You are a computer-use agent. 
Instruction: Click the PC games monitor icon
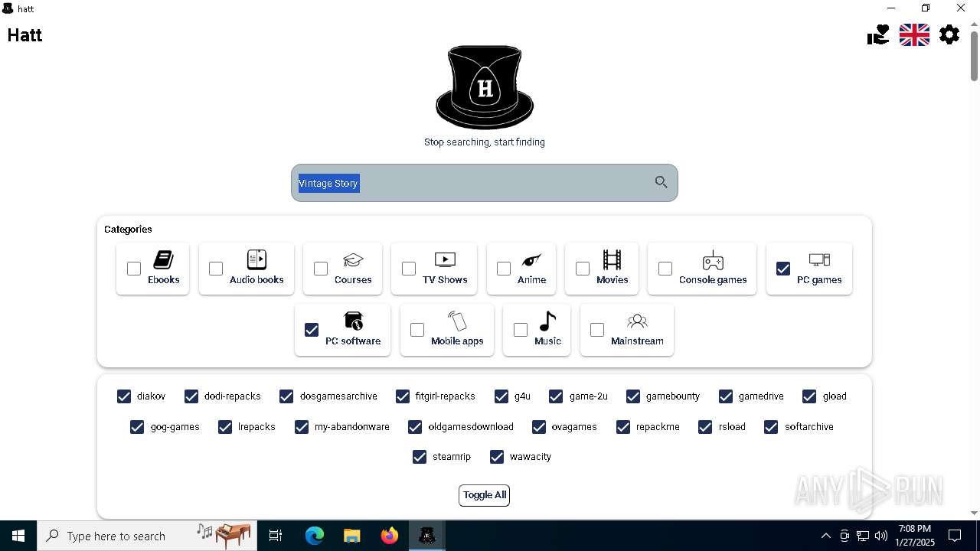(x=819, y=260)
